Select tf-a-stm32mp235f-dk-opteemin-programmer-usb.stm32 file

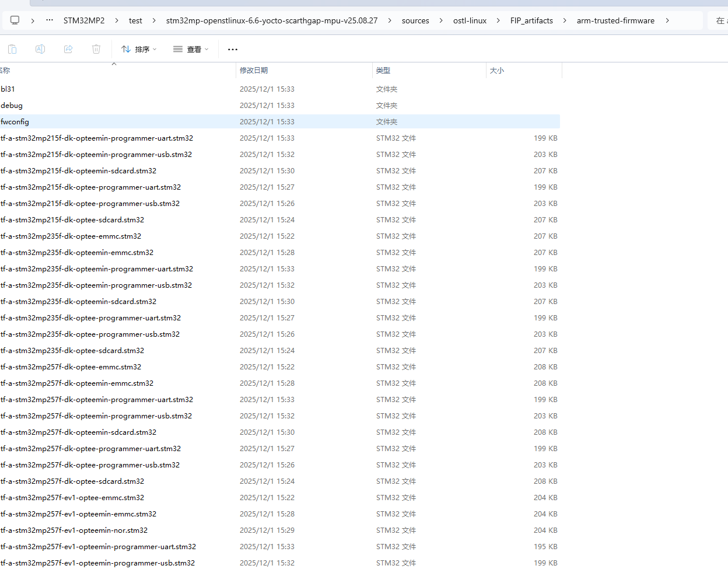280,285
